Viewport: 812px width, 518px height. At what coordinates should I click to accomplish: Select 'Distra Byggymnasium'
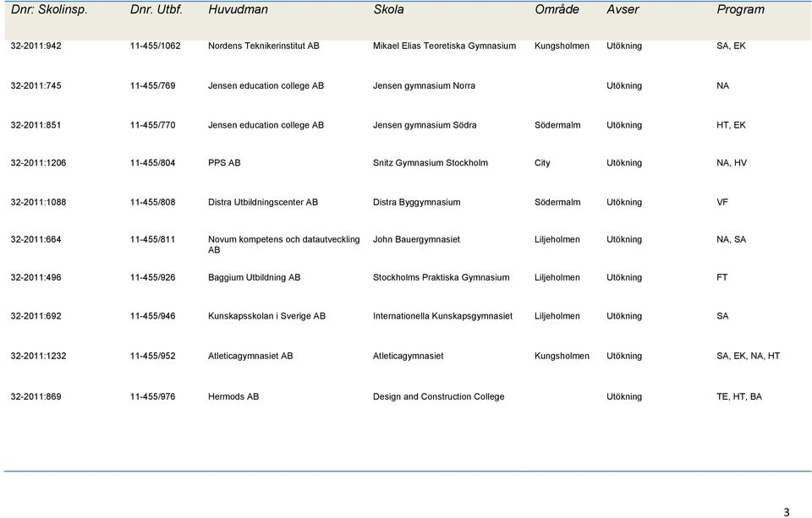click(x=417, y=202)
